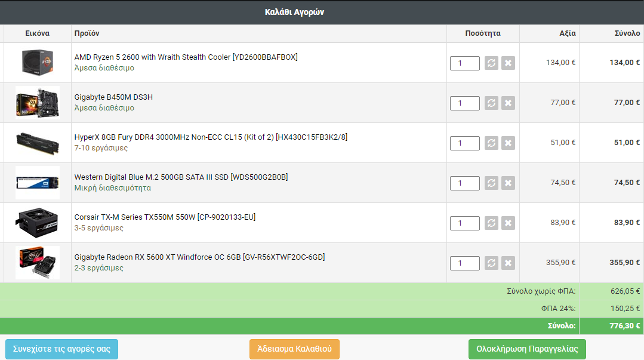The height and width of the screenshot is (360, 644).
Task: Click Άδειασμα Καλαθιού button
Action: (294, 349)
